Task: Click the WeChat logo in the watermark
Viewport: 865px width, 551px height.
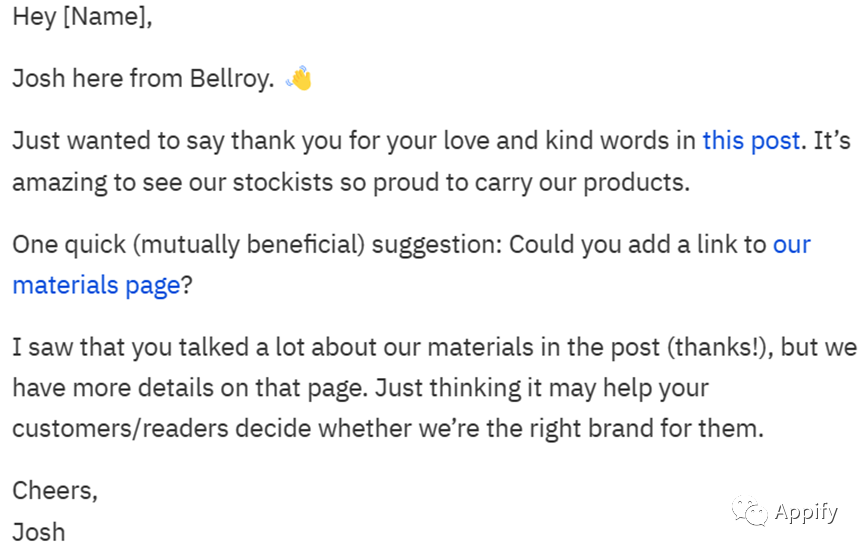Action: [x=749, y=511]
